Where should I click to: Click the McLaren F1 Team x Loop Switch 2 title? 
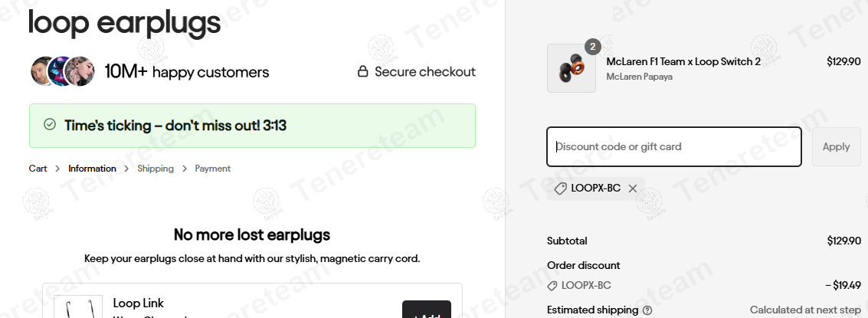tap(683, 61)
